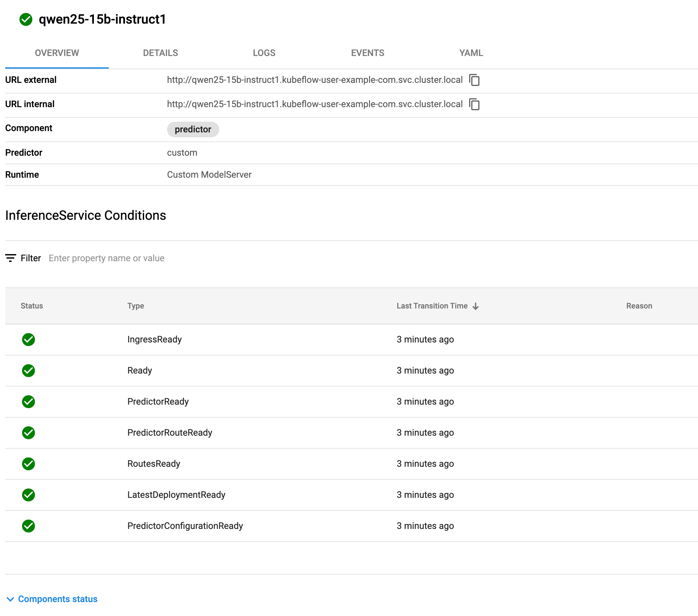Viewport: 698px width, 616px height.
Task: Click the filter lines icon
Action: pos(11,258)
